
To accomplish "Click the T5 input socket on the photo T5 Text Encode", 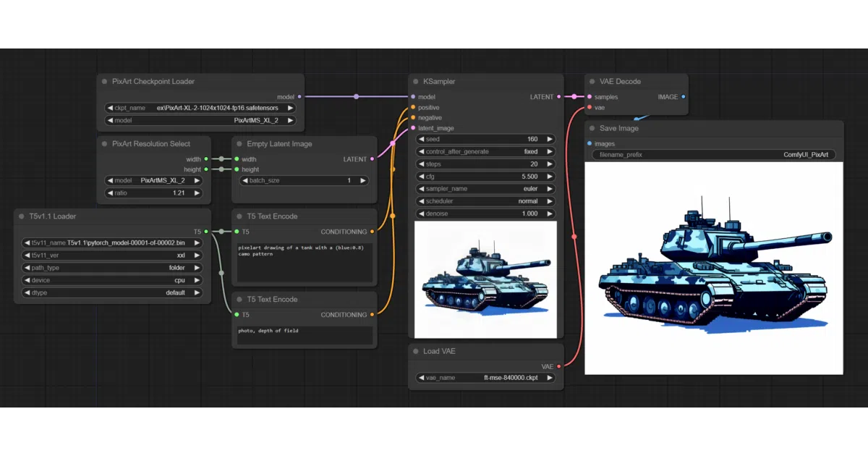I will click(237, 315).
